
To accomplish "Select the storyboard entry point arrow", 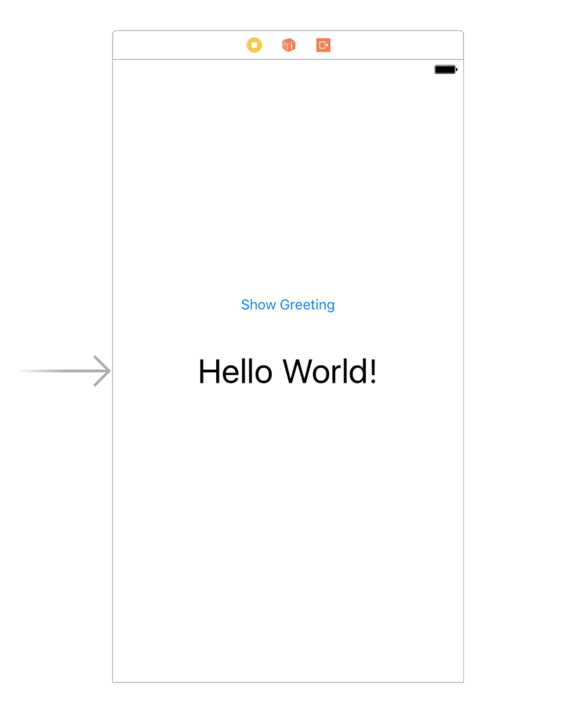I will 67,371.
